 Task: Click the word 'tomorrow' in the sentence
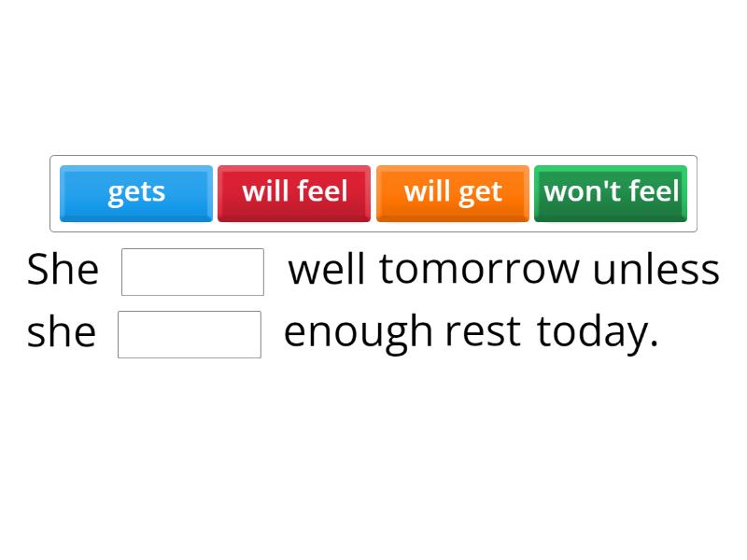485,269
